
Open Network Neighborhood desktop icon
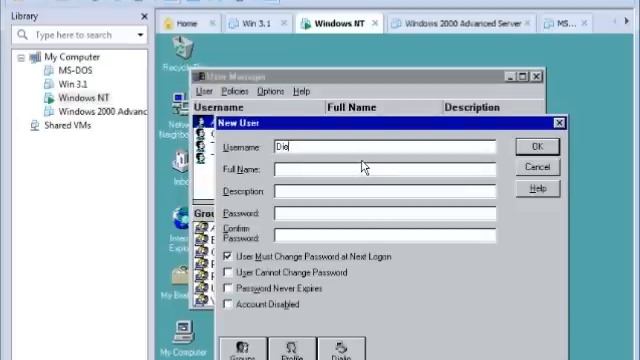(x=179, y=103)
